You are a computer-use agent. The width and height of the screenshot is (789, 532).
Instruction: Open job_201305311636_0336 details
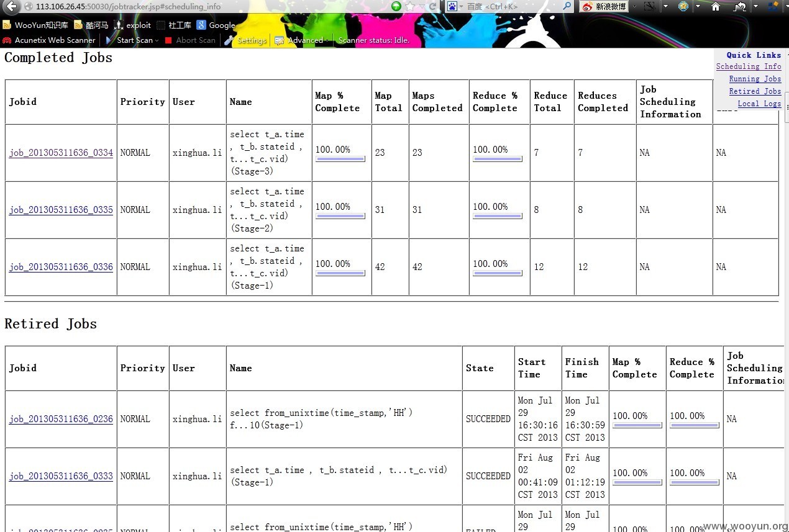click(61, 267)
